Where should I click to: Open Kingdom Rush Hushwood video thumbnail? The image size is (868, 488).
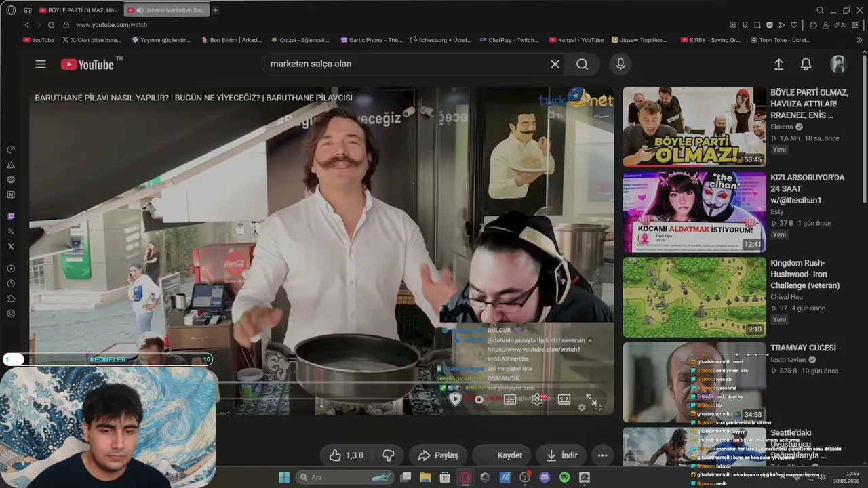click(694, 297)
